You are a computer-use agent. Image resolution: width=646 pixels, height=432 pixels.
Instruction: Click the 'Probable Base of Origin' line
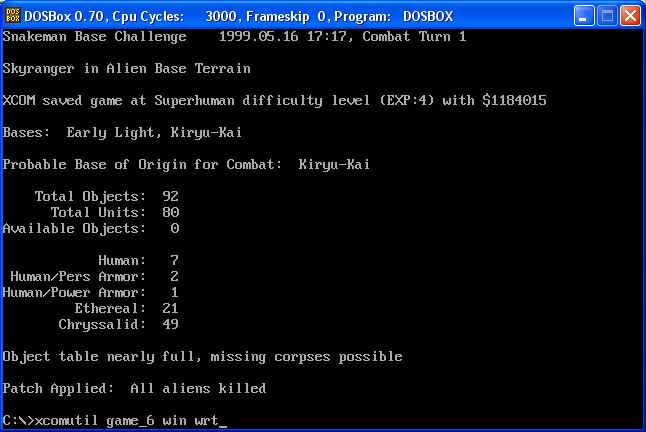tap(186, 165)
